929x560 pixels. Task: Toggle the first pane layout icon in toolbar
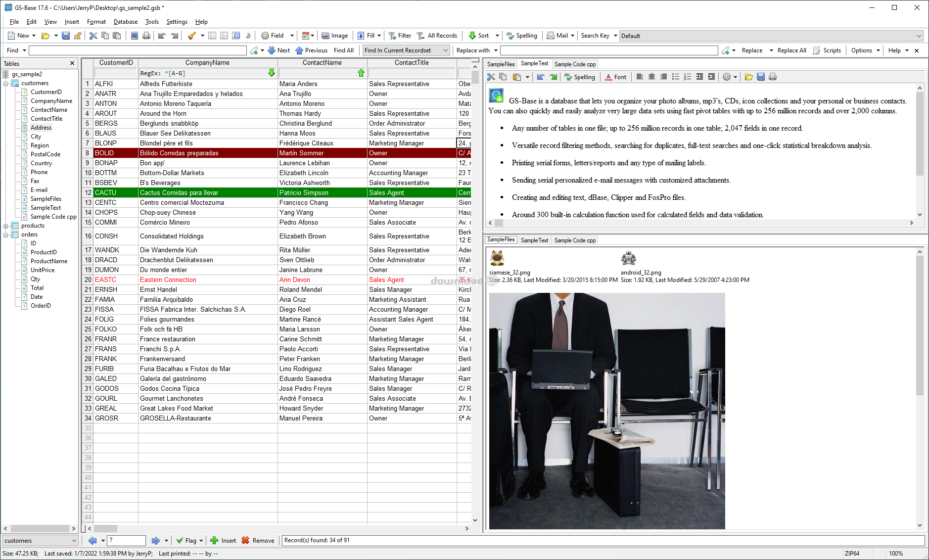pyautogui.click(x=212, y=36)
